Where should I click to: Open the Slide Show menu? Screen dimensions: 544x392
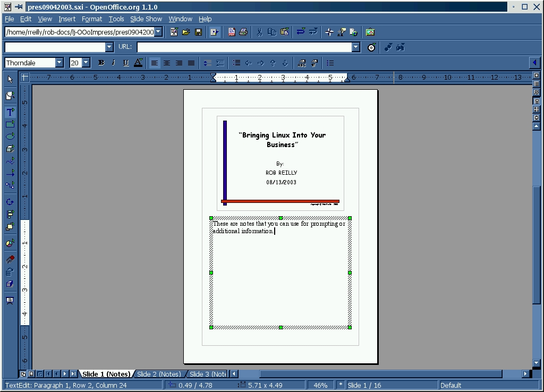click(x=146, y=19)
